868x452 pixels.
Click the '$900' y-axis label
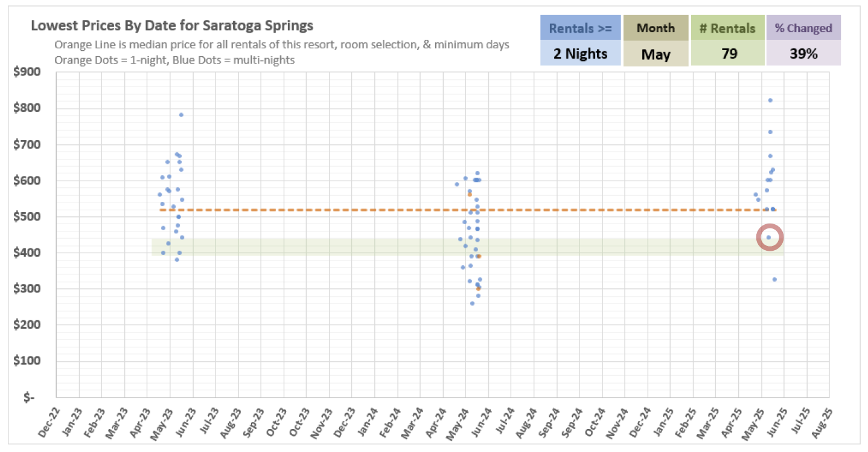[27, 73]
